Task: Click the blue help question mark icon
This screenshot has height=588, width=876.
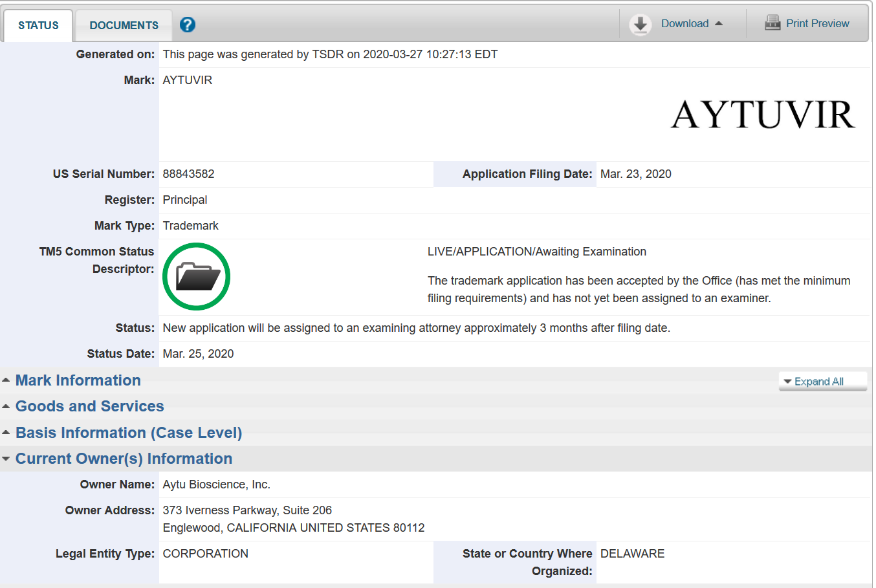Action: click(187, 25)
